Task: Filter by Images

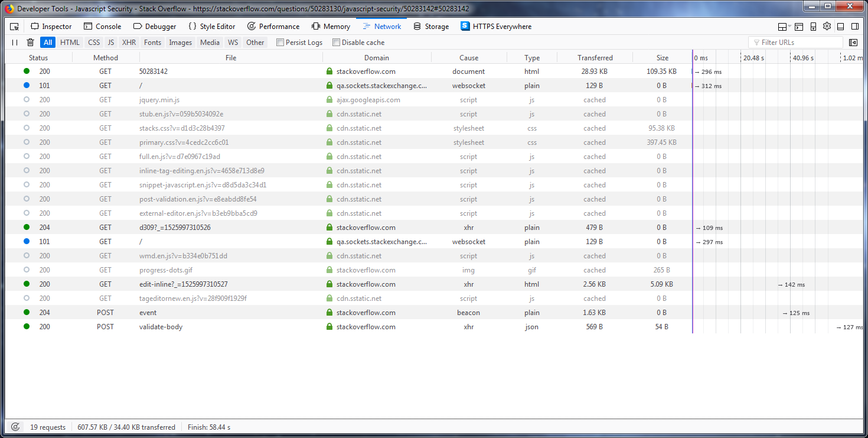Action: [181, 43]
